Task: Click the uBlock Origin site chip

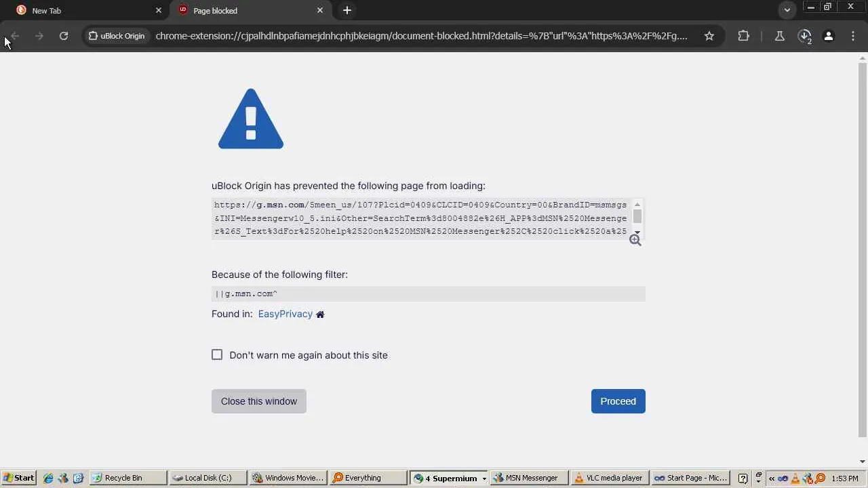Action: tap(117, 36)
